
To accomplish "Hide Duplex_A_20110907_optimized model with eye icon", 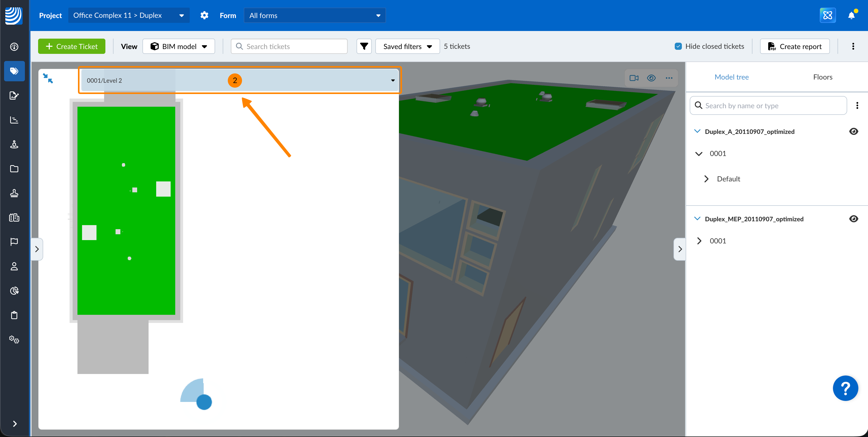I will [x=854, y=132].
